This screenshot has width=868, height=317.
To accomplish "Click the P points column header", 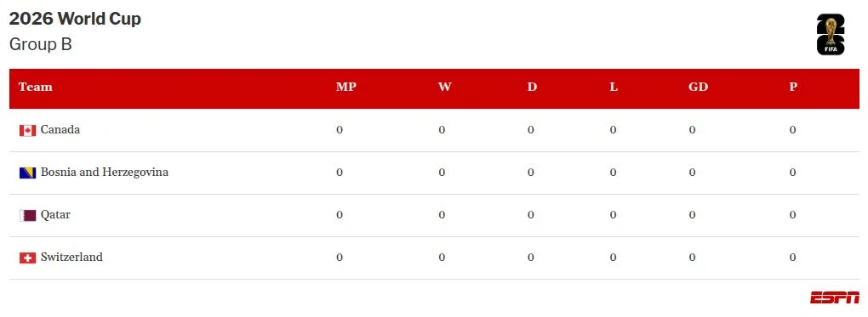I will (793, 87).
